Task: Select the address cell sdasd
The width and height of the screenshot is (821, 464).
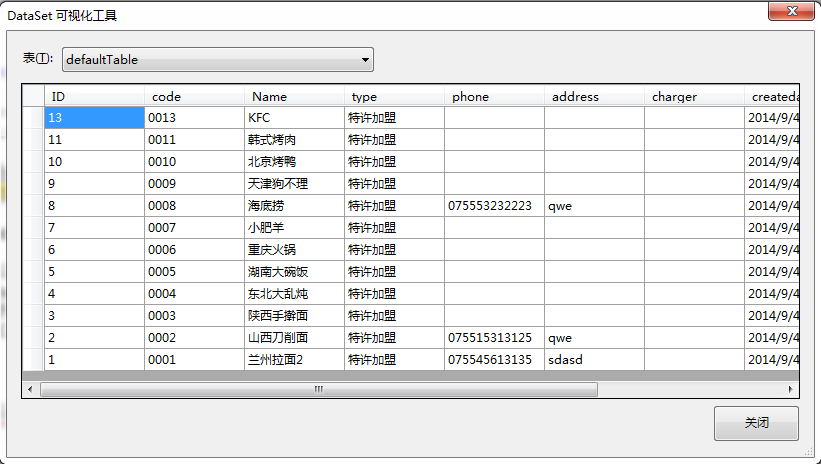Action: pos(594,360)
